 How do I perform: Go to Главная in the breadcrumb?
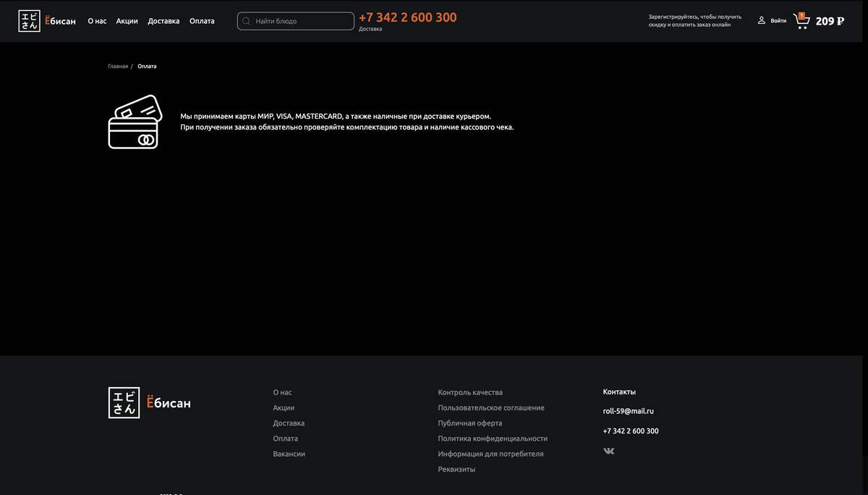[x=118, y=67]
